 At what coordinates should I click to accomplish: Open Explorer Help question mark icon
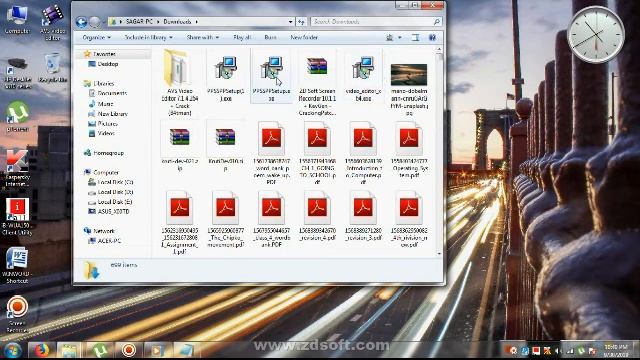point(432,38)
